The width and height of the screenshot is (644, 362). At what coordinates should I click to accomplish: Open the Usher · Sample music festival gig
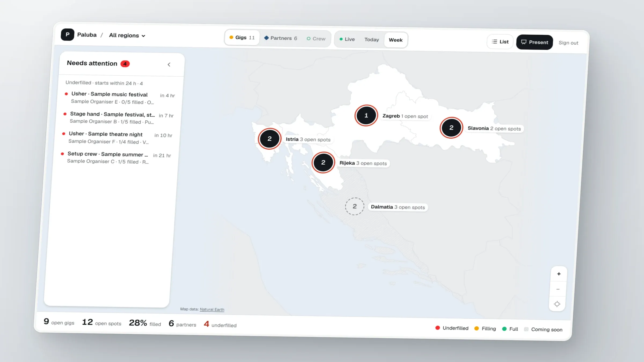120,98
